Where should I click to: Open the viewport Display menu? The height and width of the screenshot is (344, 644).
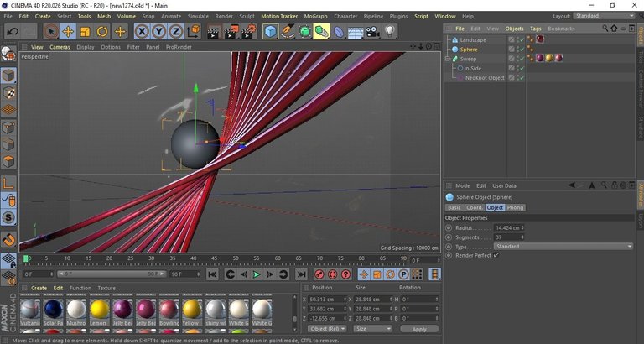click(86, 47)
